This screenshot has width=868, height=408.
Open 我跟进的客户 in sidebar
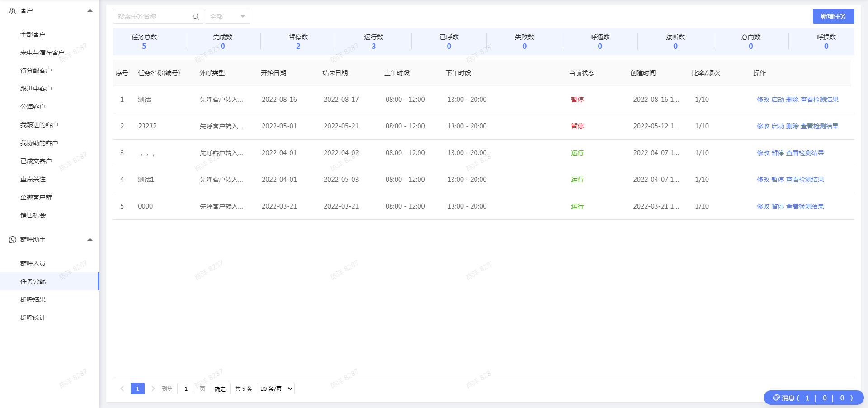[x=39, y=125]
